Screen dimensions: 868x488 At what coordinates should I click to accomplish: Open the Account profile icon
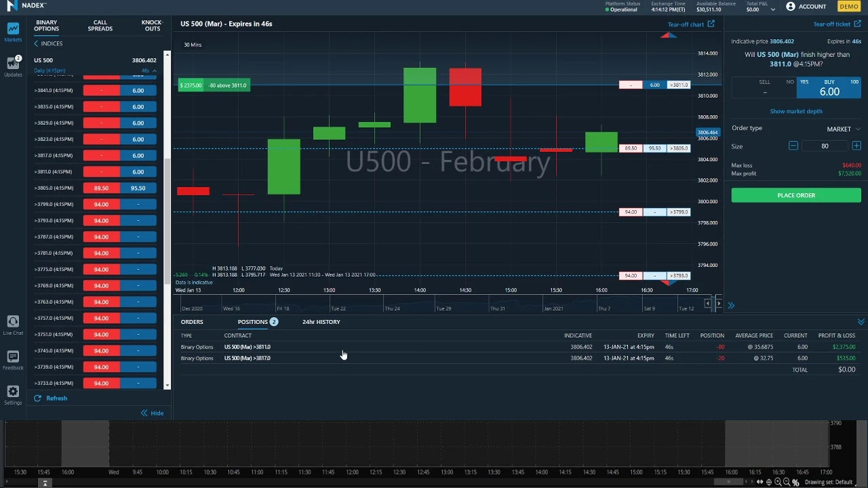(x=791, y=6)
